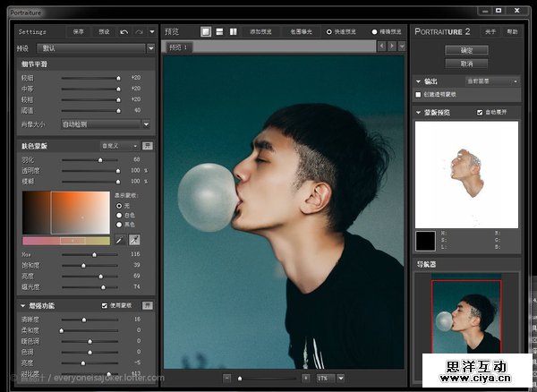Switch to the 预览 1 tab
The image size is (537, 392).
[x=179, y=47]
